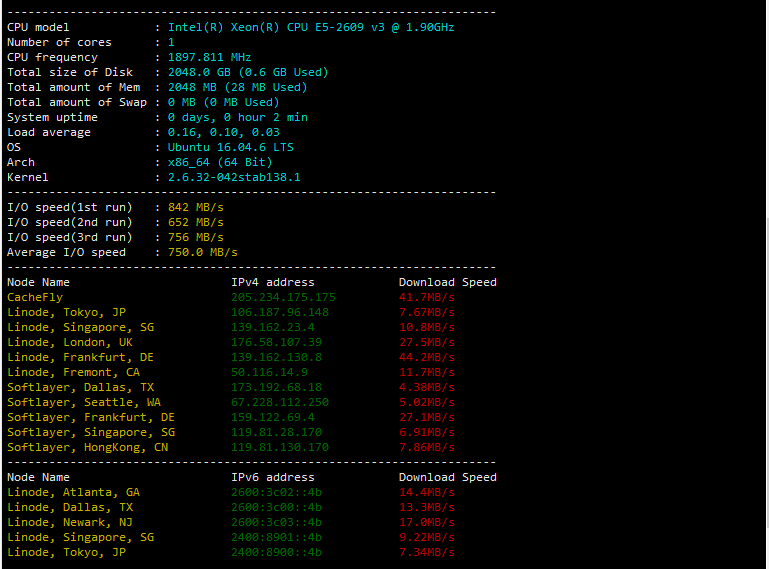Click the IPv4 address column header
The width and height of the screenshot is (769, 569).
[273, 283]
